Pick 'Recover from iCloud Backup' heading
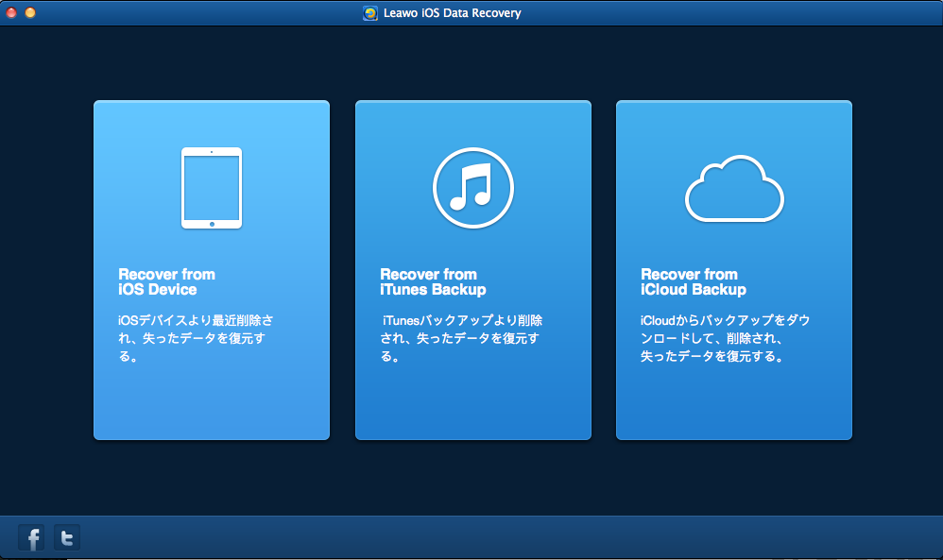943x560 pixels. (693, 281)
